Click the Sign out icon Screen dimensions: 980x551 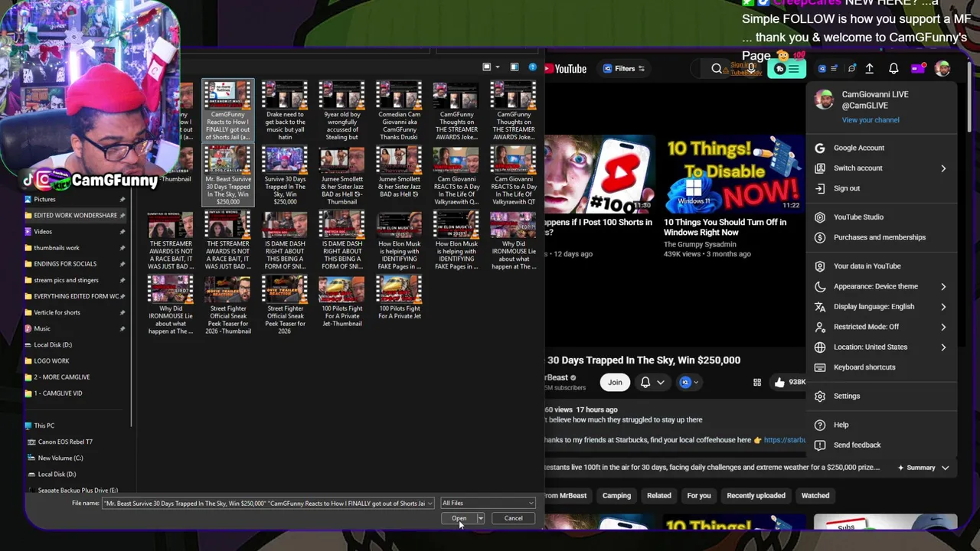click(x=820, y=188)
